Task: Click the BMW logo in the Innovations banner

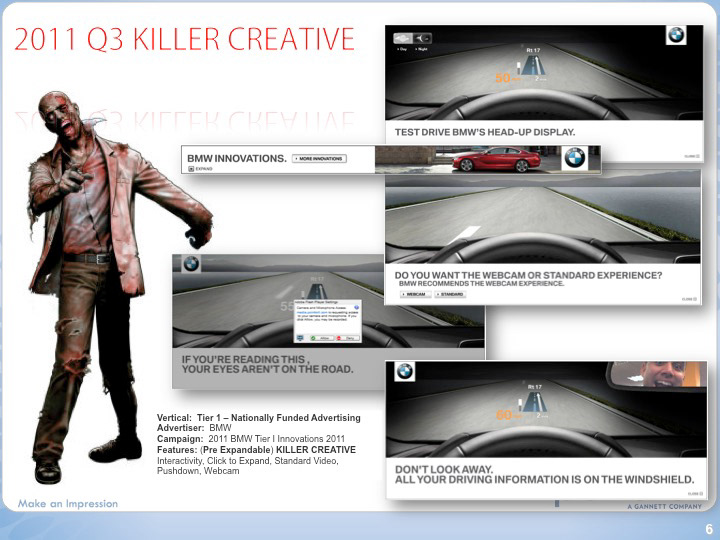Action: click(x=574, y=158)
